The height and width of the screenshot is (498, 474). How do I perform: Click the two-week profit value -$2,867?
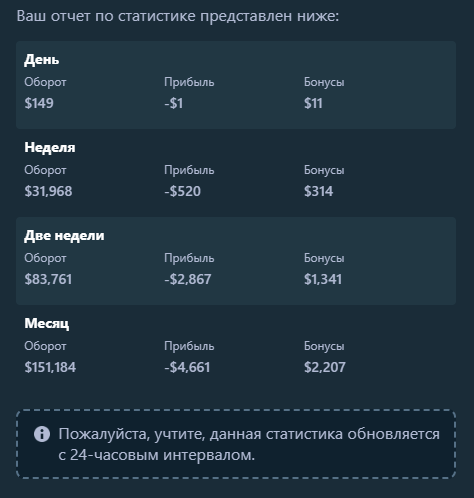[188, 279]
